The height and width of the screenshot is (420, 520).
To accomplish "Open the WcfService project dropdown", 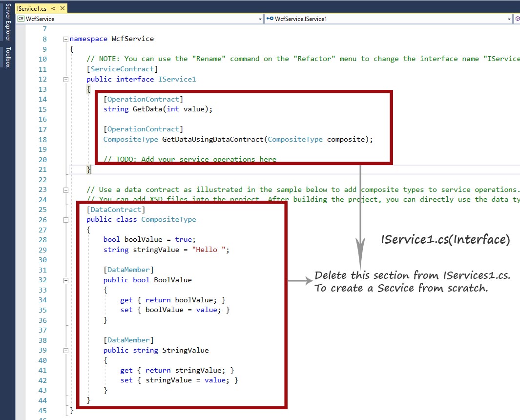I will (260, 19).
